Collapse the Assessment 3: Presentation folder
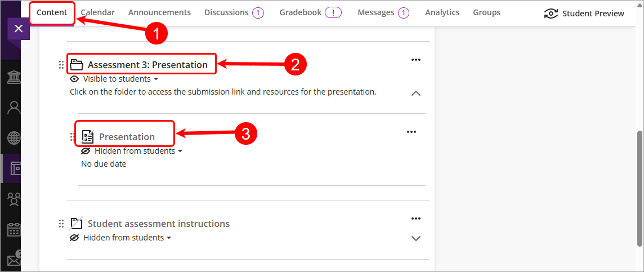Image resolution: width=644 pixels, height=272 pixels. coord(415,93)
